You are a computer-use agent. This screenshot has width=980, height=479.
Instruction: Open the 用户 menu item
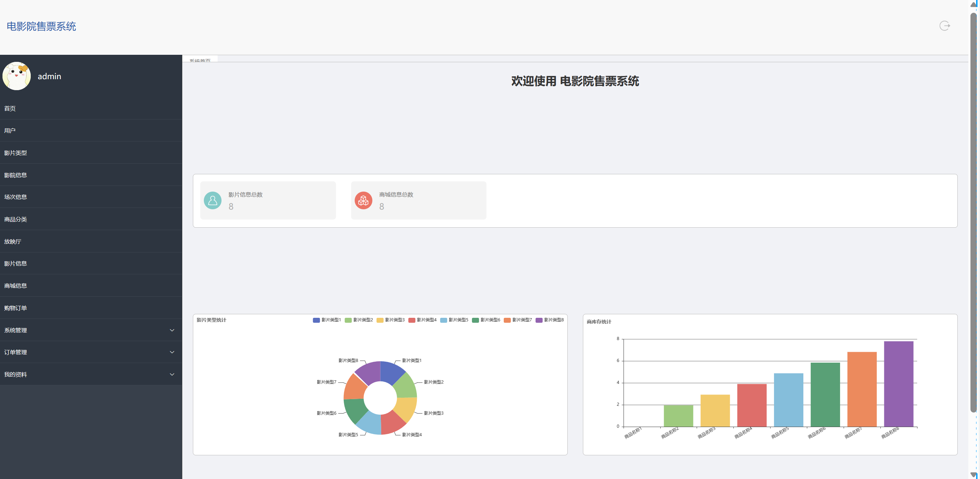pyautogui.click(x=10, y=130)
